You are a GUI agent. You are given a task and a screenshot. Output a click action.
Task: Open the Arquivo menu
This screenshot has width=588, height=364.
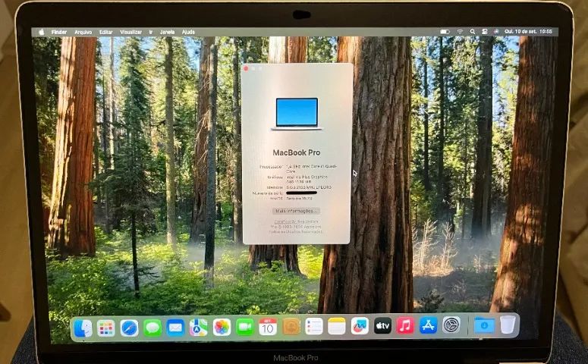[83, 33]
